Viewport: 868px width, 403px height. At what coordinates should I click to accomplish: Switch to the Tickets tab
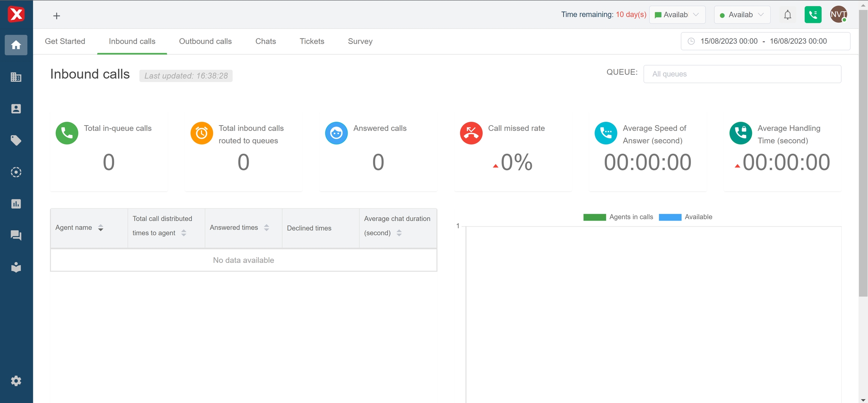click(312, 41)
